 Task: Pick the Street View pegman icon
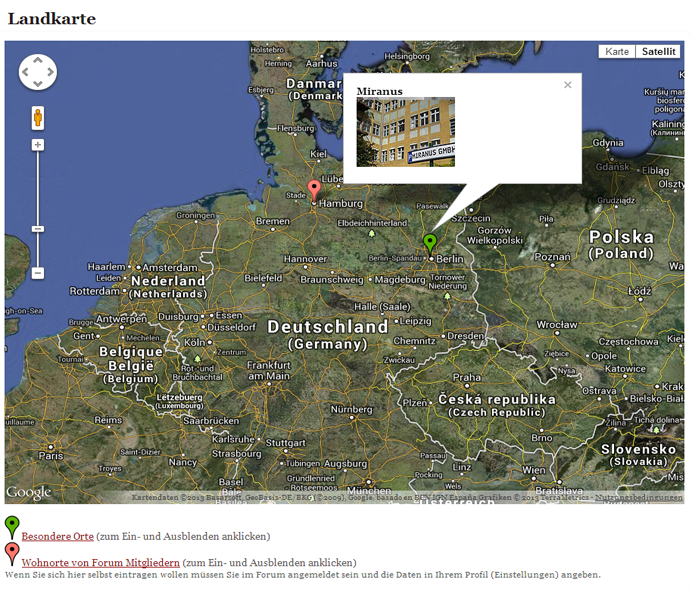[x=38, y=118]
